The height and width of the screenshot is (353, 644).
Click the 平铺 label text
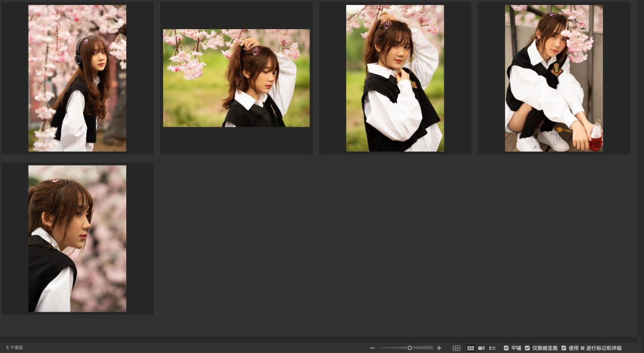coord(516,348)
